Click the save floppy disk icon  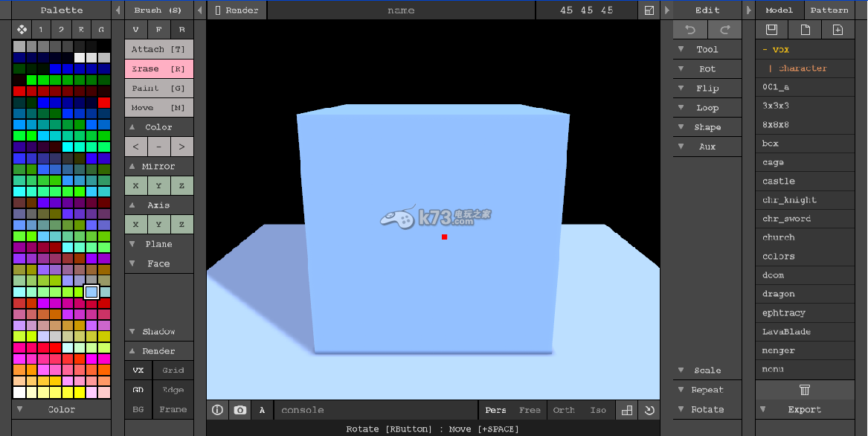click(x=771, y=30)
